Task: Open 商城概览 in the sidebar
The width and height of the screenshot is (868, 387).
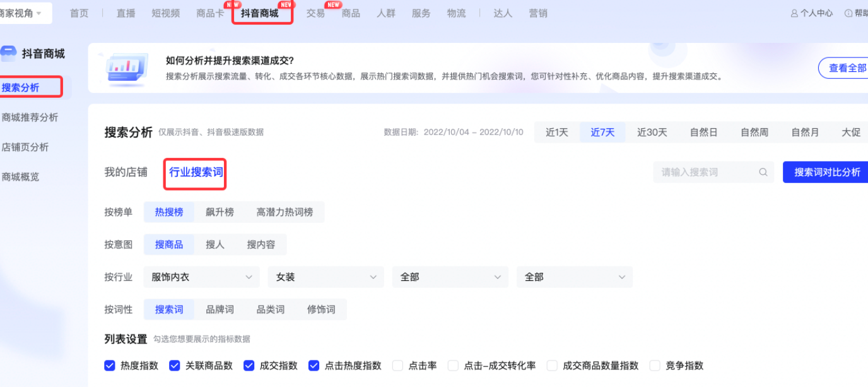Action: click(20, 177)
